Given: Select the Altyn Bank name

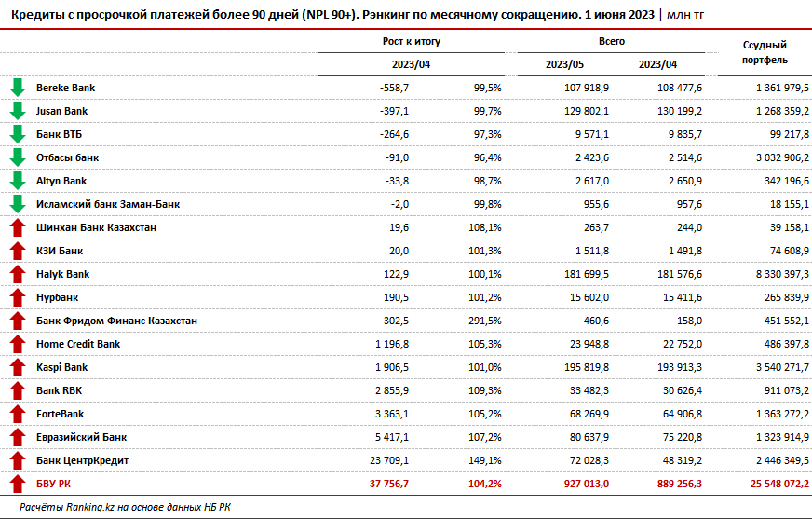Looking at the screenshot, I should (61, 181).
